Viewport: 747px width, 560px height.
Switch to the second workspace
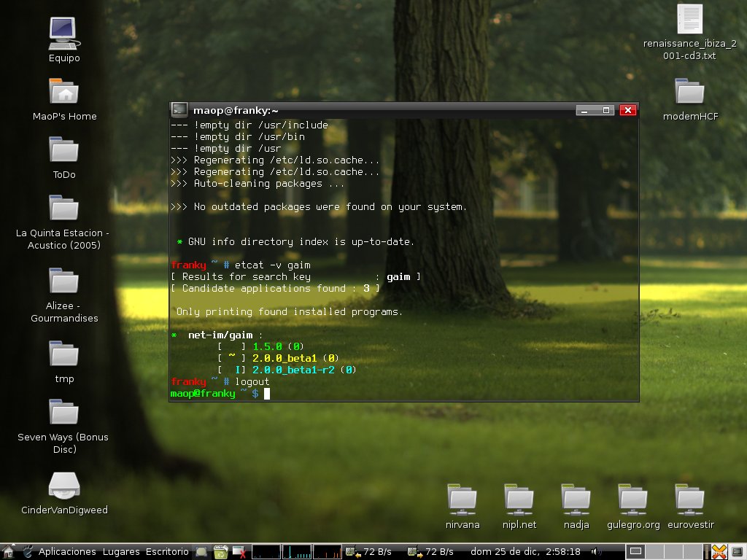(656, 551)
